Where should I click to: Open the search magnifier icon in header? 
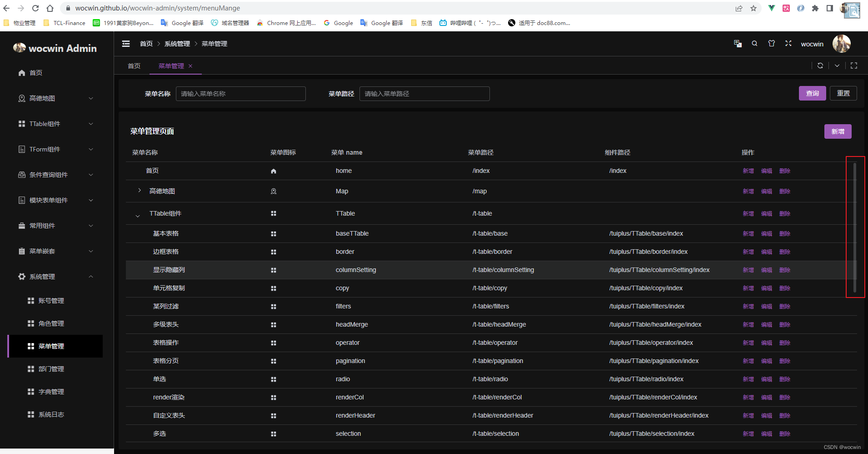tap(754, 44)
